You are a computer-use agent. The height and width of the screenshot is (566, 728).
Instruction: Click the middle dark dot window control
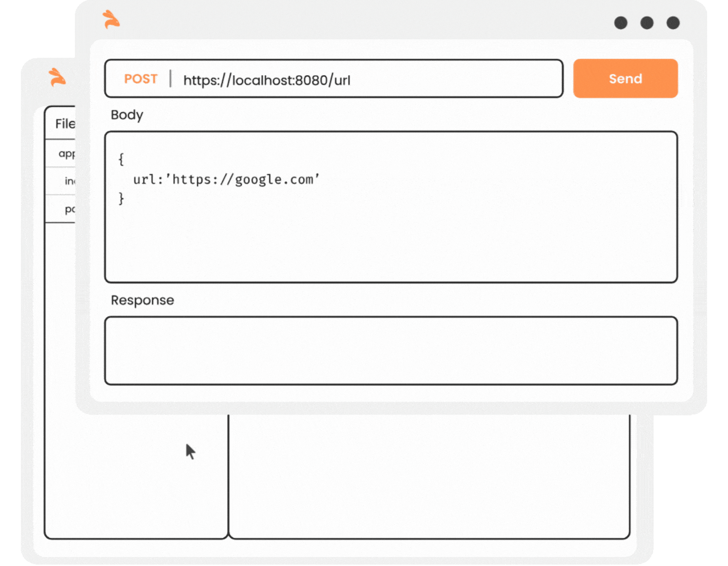[646, 23]
